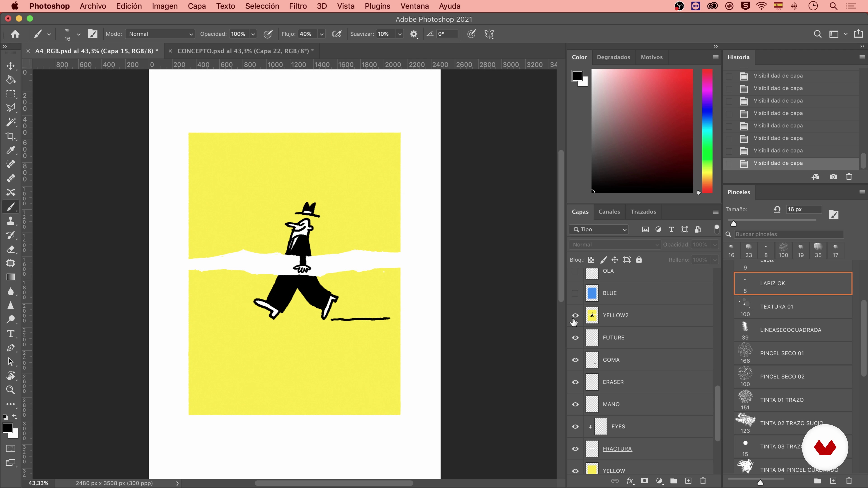Create new snapshot camera icon in Historia

pos(833,177)
